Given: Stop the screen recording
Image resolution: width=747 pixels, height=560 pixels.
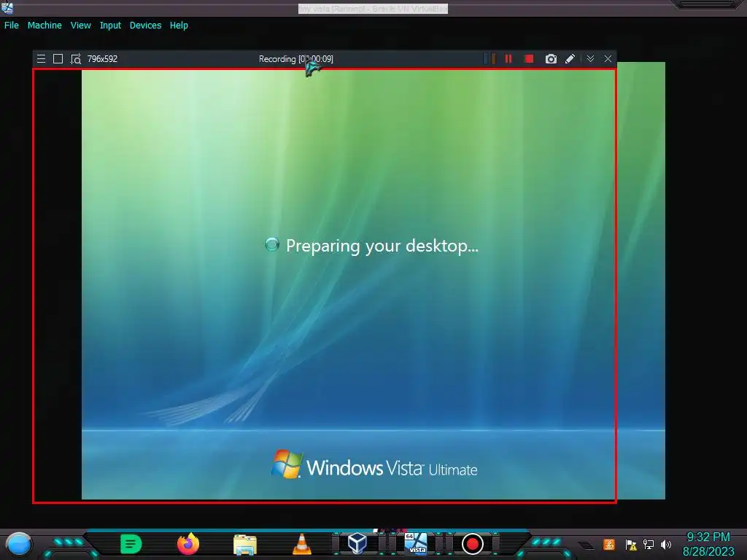Looking at the screenshot, I should tap(529, 58).
